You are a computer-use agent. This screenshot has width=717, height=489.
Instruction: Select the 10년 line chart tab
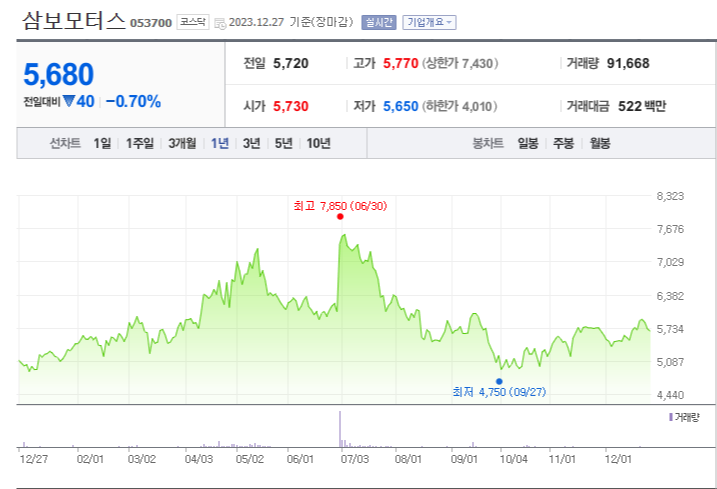click(x=319, y=144)
